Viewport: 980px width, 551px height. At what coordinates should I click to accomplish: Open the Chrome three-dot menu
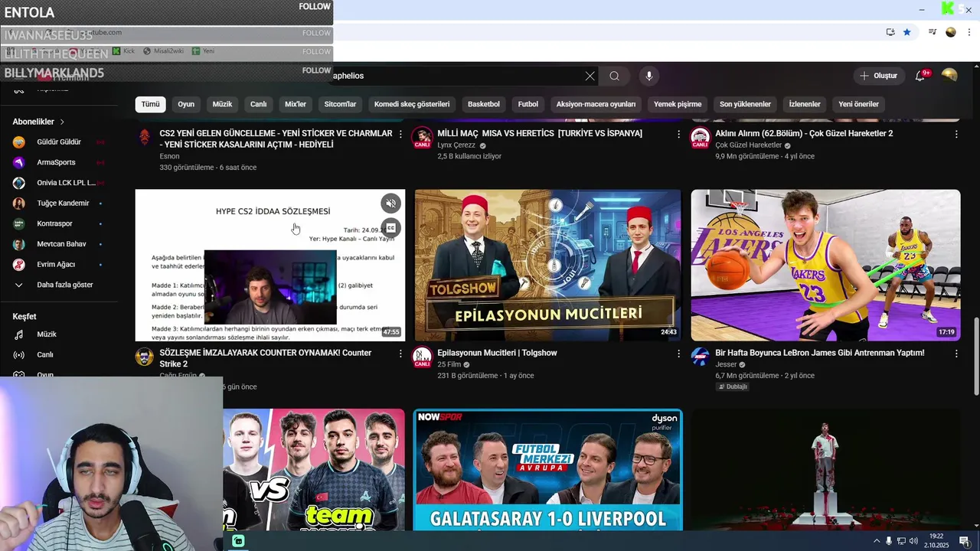coord(968,32)
